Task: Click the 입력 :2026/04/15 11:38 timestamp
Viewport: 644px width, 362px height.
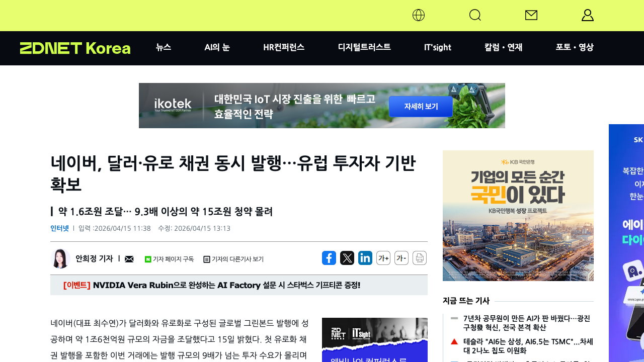Action: click(115, 228)
